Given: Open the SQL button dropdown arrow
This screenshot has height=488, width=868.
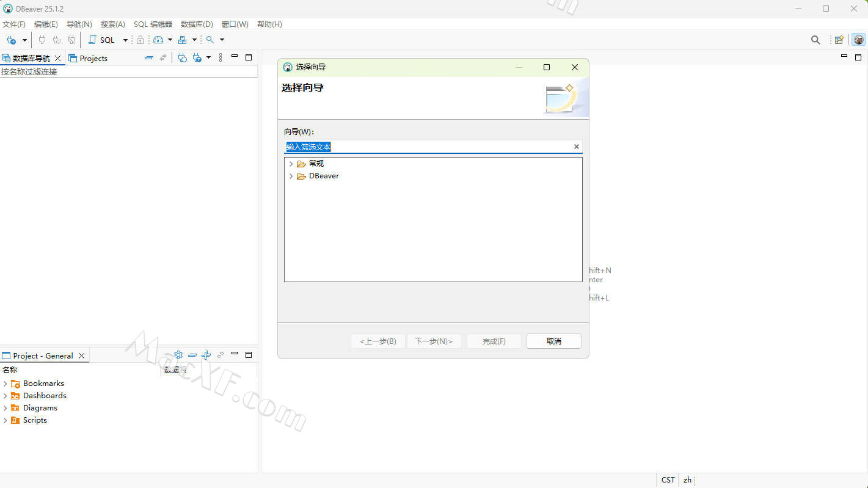Looking at the screenshot, I should tap(125, 40).
